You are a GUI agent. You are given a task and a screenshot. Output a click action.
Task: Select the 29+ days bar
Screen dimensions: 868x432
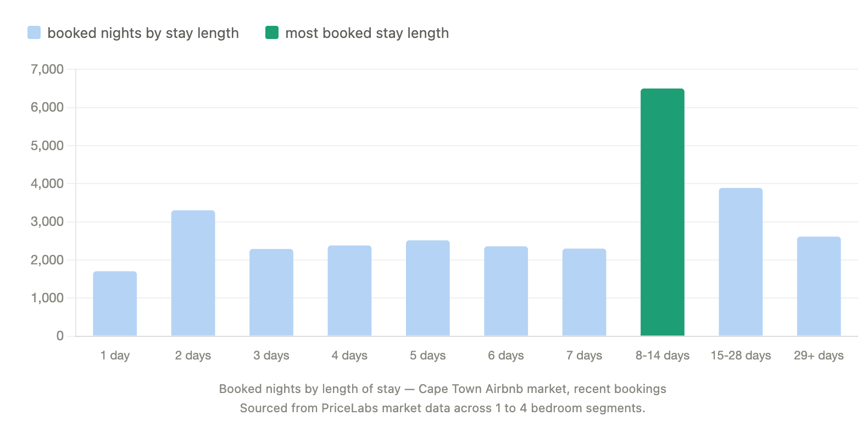click(819, 286)
